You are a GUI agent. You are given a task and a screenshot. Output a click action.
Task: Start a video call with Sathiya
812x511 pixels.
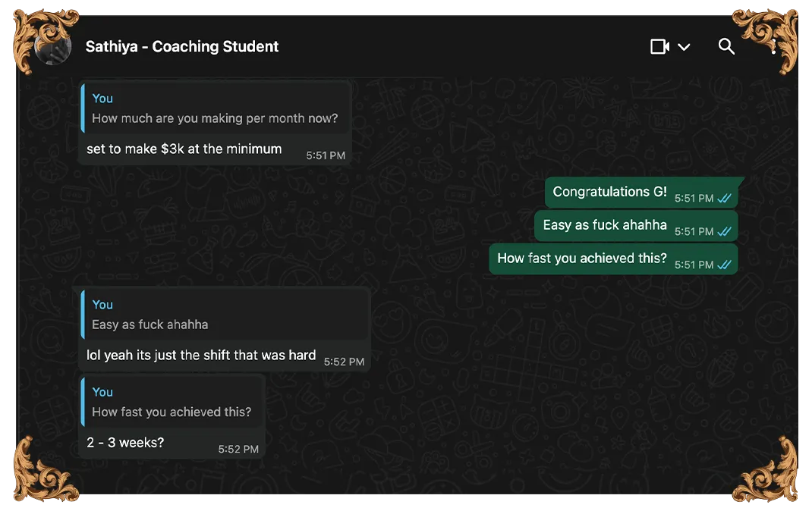point(659,46)
